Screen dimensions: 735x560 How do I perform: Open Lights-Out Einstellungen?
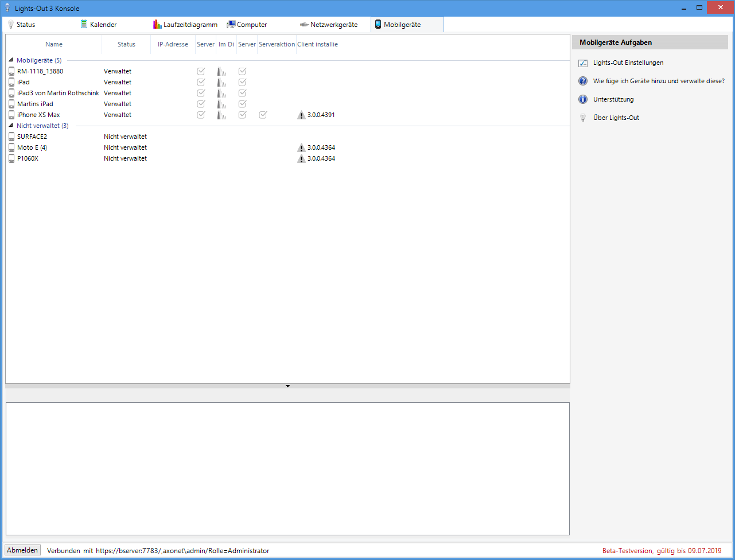[628, 63]
